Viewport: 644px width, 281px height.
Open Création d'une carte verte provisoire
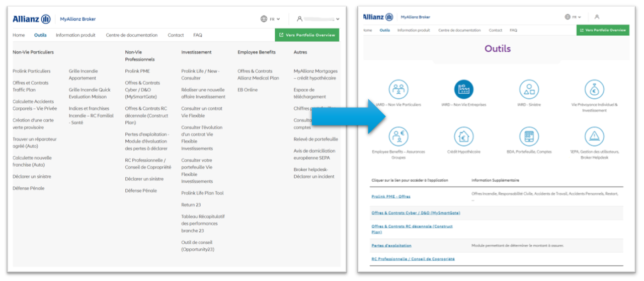pyautogui.click(x=33, y=124)
